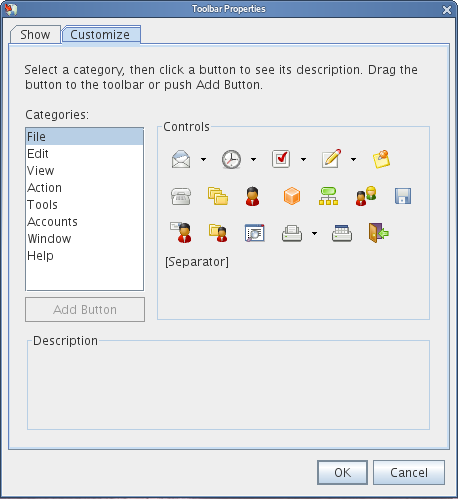458x499 pixels.
Task: Choose View in Categories list
Action: (85, 171)
